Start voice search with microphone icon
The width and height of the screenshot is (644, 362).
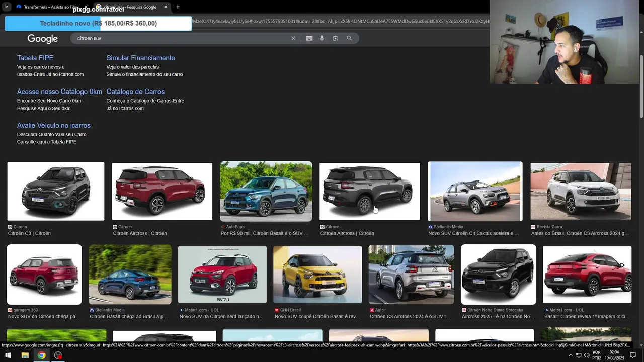[322, 38]
